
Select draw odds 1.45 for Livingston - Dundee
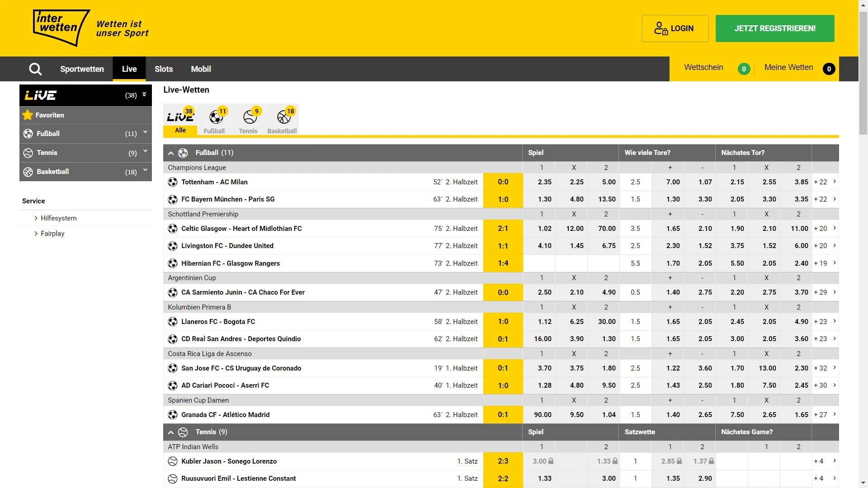pyautogui.click(x=571, y=246)
